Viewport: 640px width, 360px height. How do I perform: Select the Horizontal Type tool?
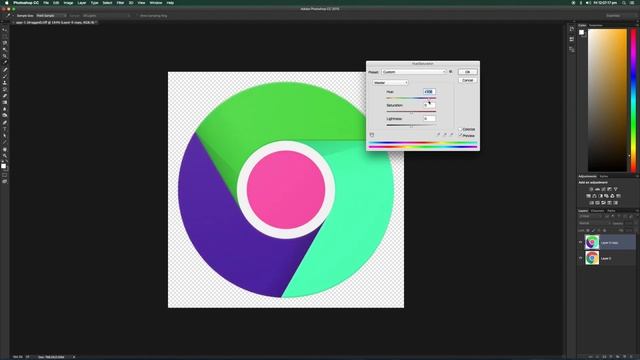coord(4,129)
